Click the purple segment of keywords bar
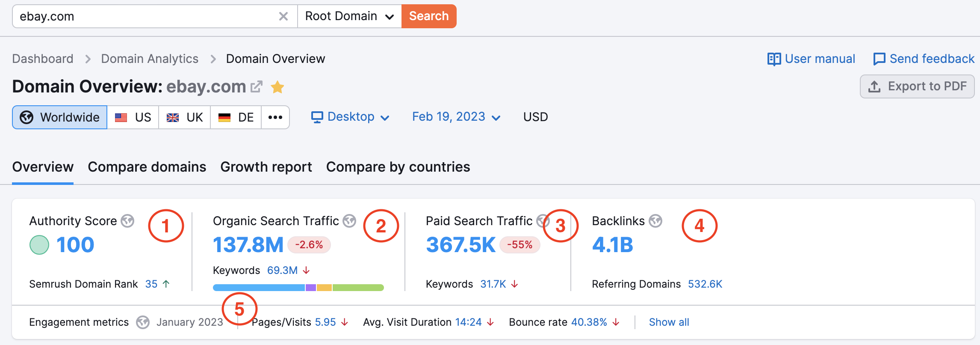This screenshot has height=345, width=980. point(311,288)
